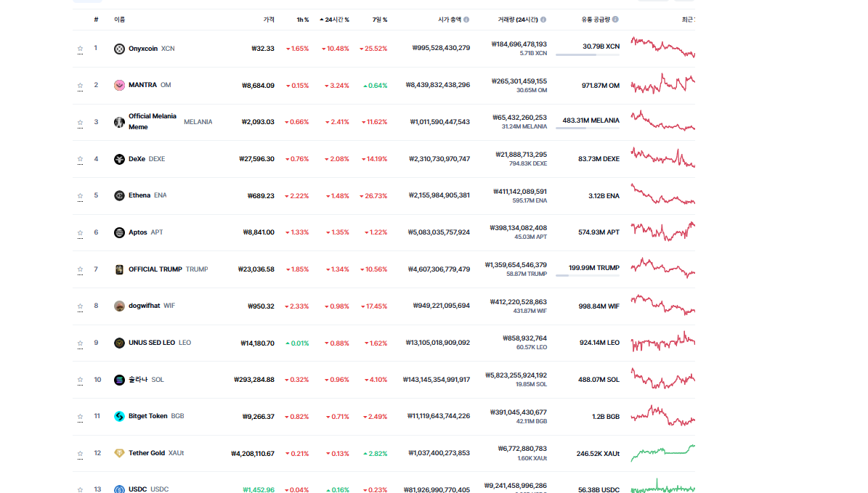Click Tether Gold logo icon
868x493 pixels.
pos(119,453)
